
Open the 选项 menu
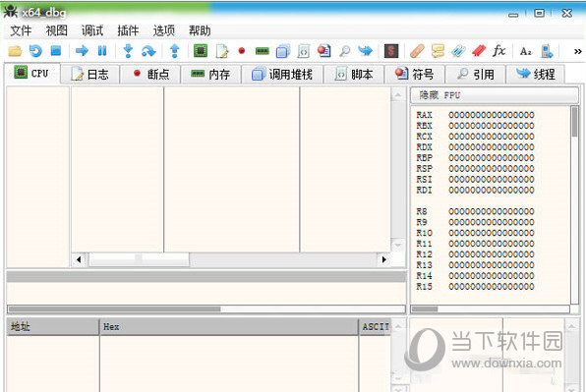(x=163, y=30)
